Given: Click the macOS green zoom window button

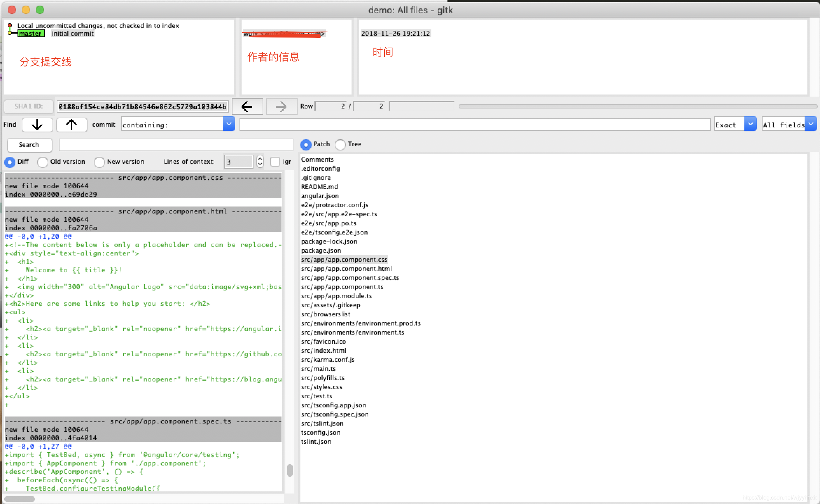Looking at the screenshot, I should 40,10.
